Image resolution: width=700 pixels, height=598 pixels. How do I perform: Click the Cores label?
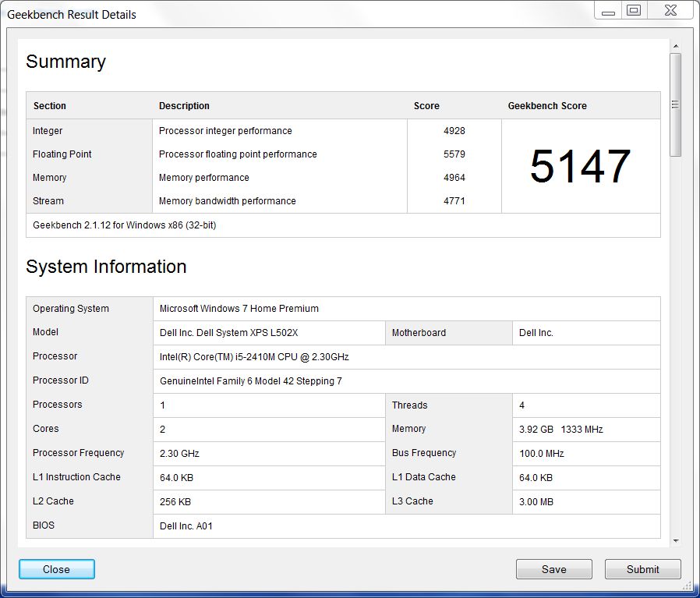[x=45, y=428]
